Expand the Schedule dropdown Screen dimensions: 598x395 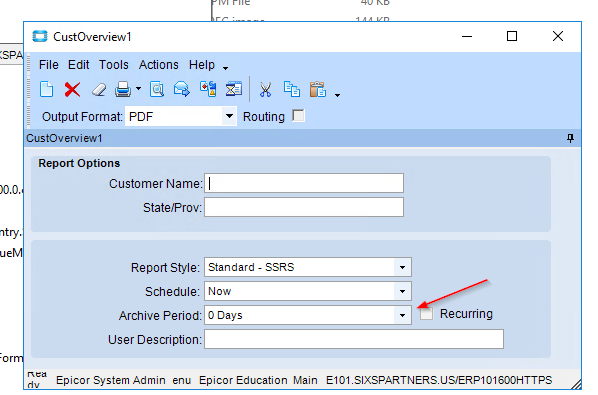coord(402,291)
